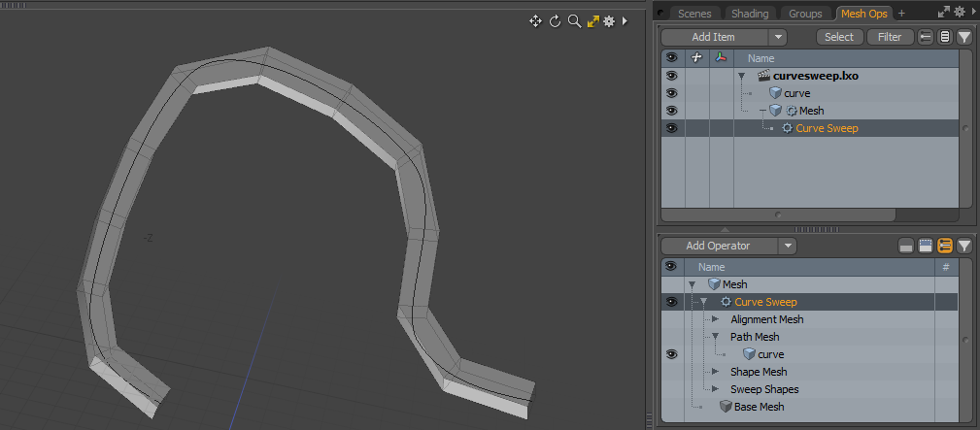
Task: Click the viewport rotate icon
Action: 555,20
